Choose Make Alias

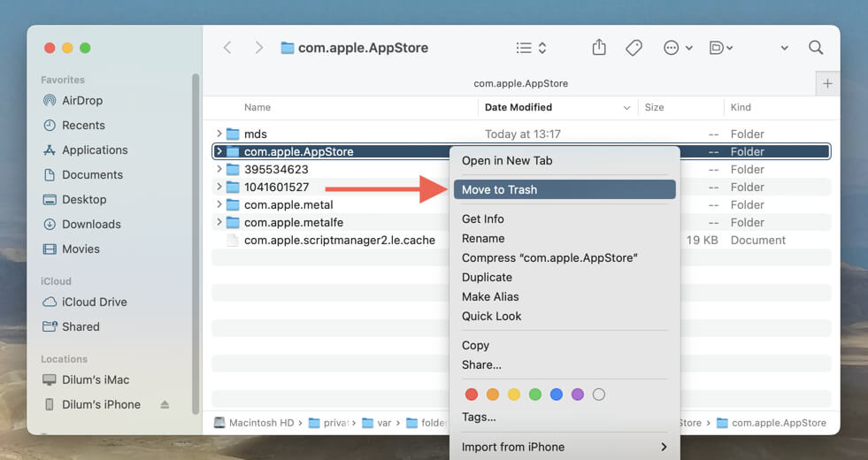(x=565, y=296)
